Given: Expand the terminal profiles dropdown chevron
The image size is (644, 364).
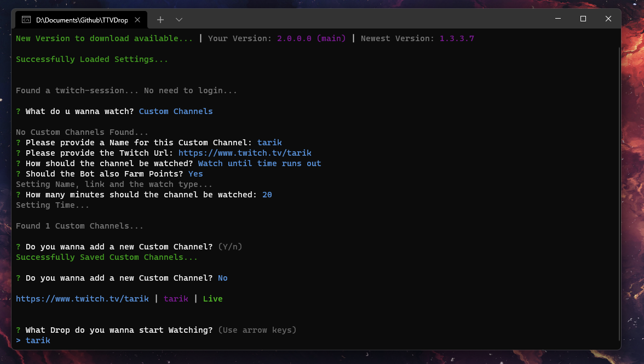Looking at the screenshot, I should tap(179, 20).
